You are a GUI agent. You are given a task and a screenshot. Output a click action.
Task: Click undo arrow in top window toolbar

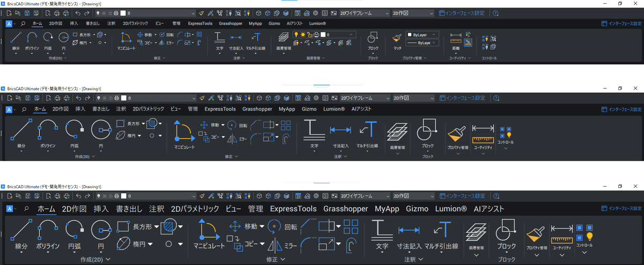pyautogui.click(x=78, y=12)
